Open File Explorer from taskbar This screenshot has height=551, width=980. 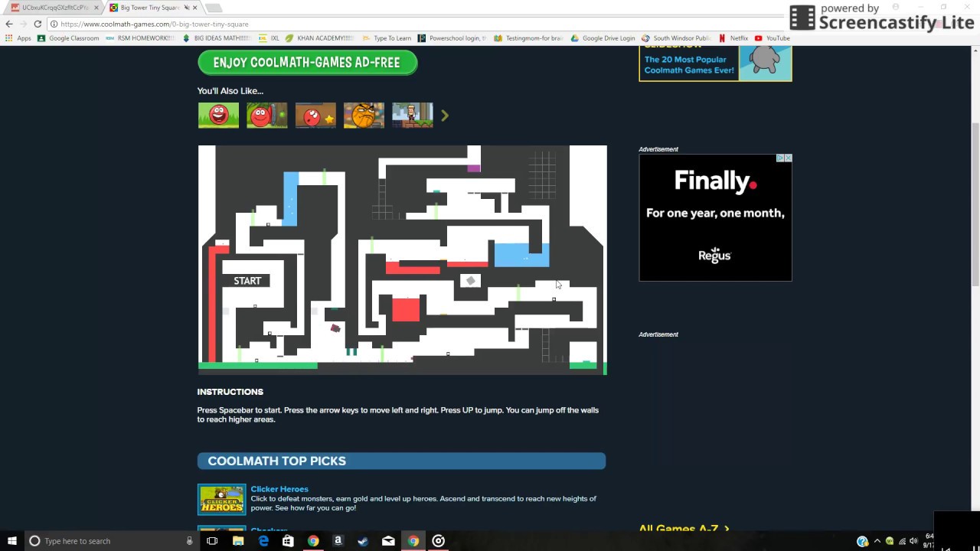coord(238,541)
